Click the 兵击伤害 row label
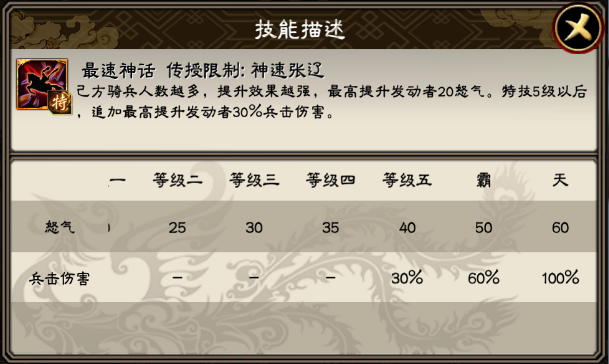Viewport: 609px width, 364px height. point(59,278)
